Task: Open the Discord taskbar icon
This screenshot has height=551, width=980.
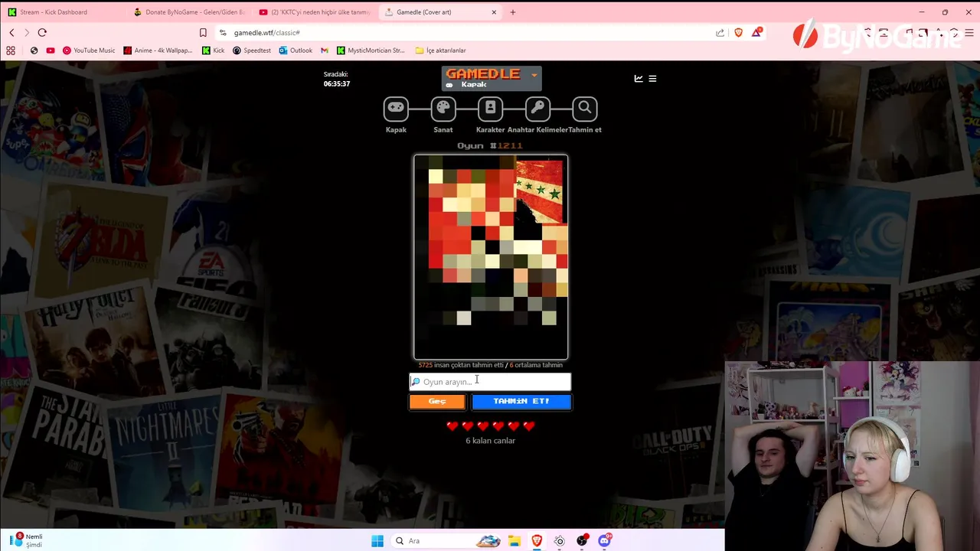Action: 604,541
